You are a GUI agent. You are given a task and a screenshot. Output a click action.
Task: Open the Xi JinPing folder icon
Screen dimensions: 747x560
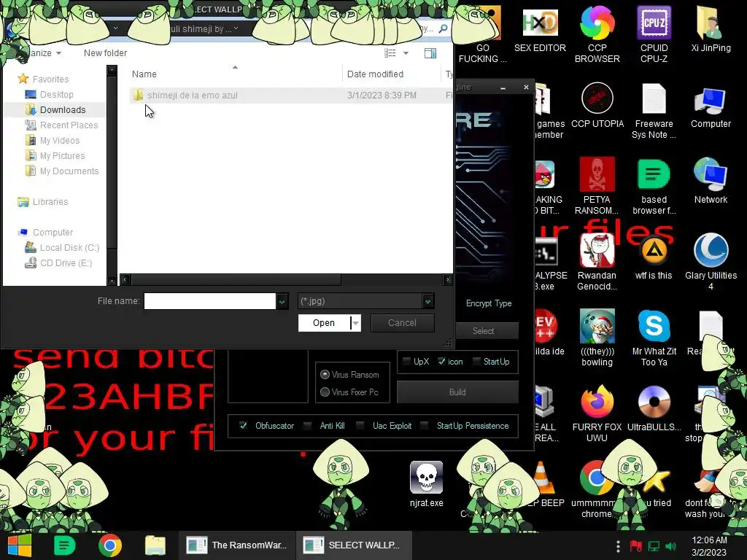pyautogui.click(x=711, y=28)
